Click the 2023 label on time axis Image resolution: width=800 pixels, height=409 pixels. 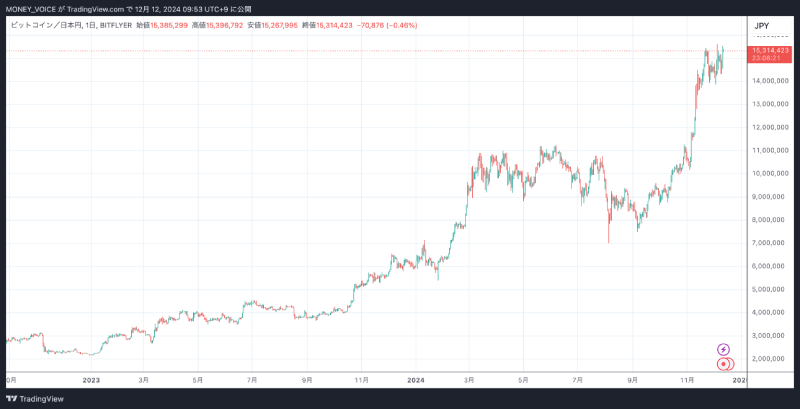click(91, 380)
